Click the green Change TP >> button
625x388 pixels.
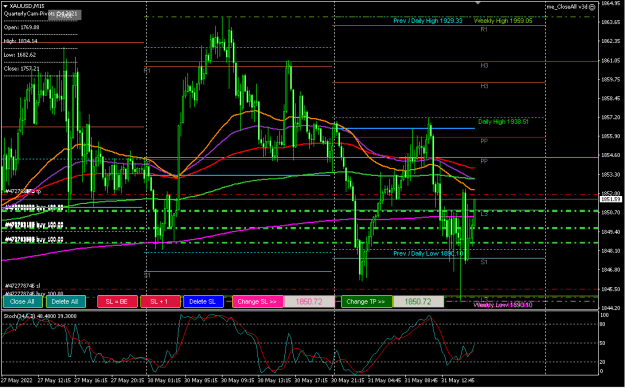click(367, 302)
